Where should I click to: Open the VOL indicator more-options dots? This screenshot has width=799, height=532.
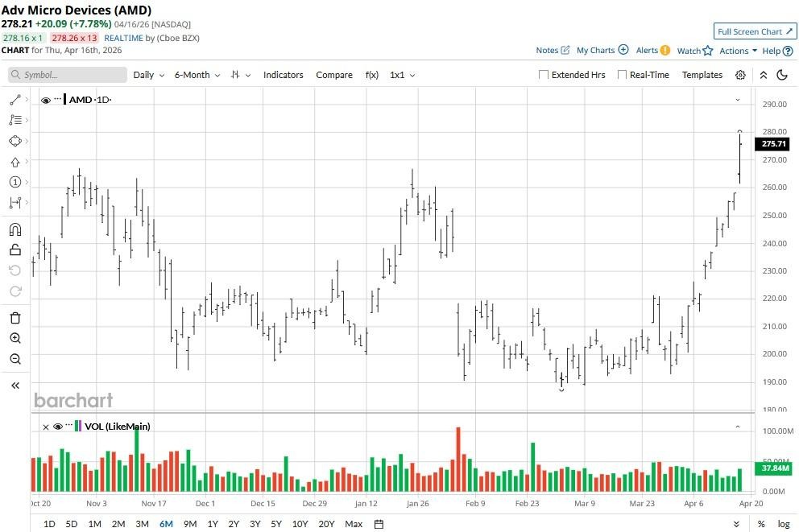pyautogui.click(x=69, y=424)
